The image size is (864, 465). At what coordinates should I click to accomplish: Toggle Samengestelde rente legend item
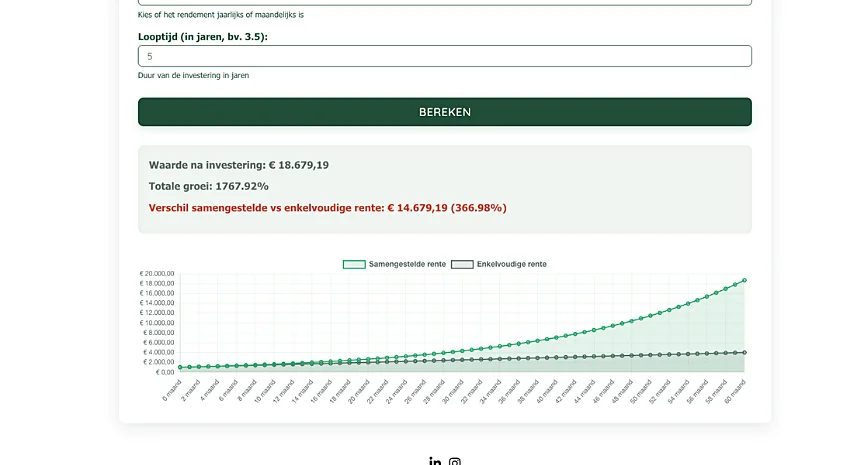(394, 264)
